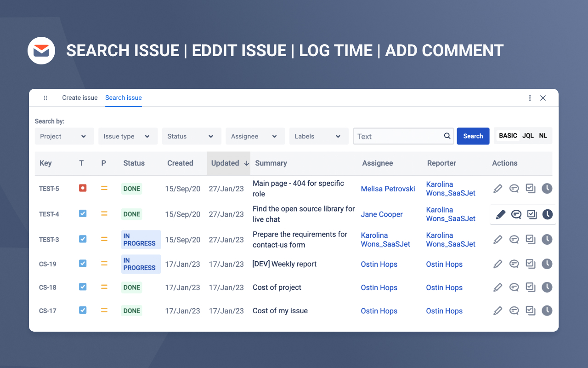Select the Search issue tab
588x368 pixels.
[123, 98]
